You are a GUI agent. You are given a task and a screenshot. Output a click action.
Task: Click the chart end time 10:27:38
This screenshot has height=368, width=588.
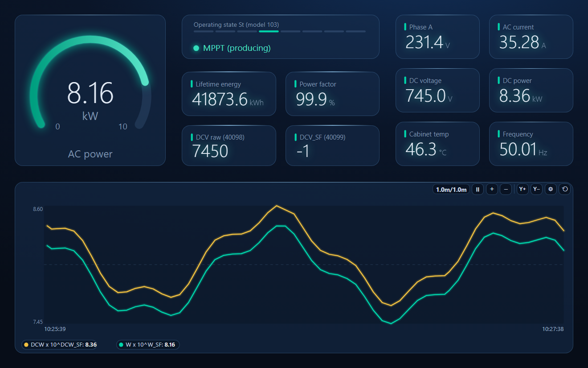tap(553, 329)
